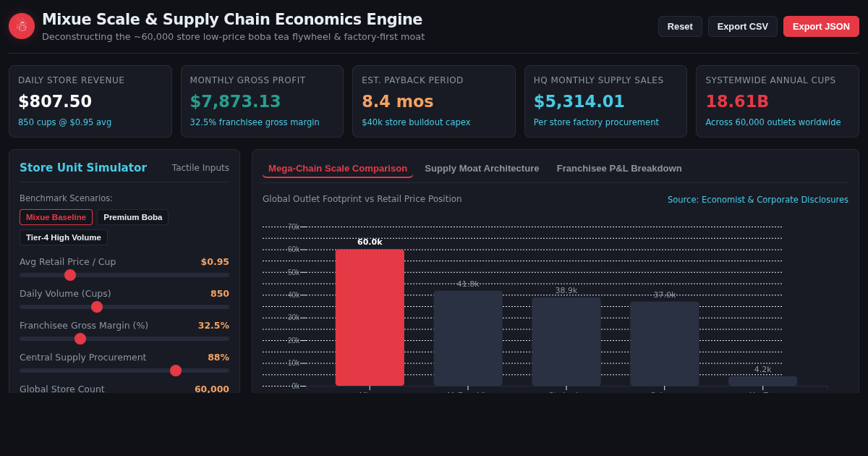
Task: Click the red 60.0k bar
Action: (370, 318)
